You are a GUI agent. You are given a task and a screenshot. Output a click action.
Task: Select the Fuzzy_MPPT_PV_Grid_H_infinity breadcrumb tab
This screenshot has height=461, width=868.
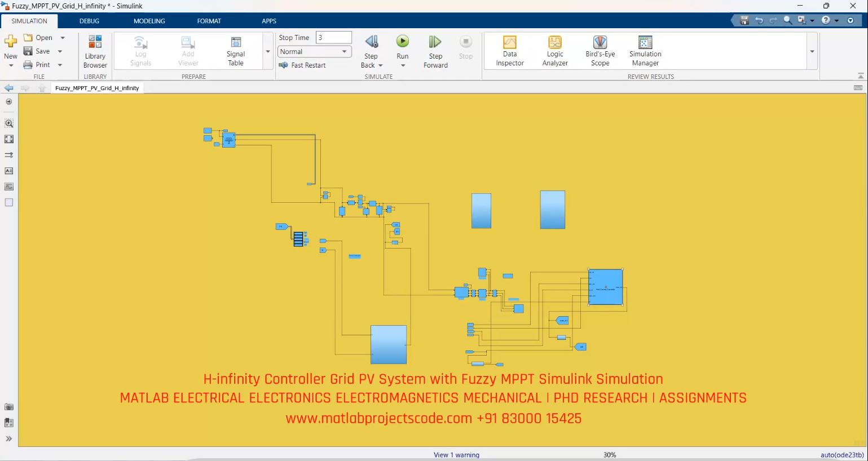click(x=97, y=88)
